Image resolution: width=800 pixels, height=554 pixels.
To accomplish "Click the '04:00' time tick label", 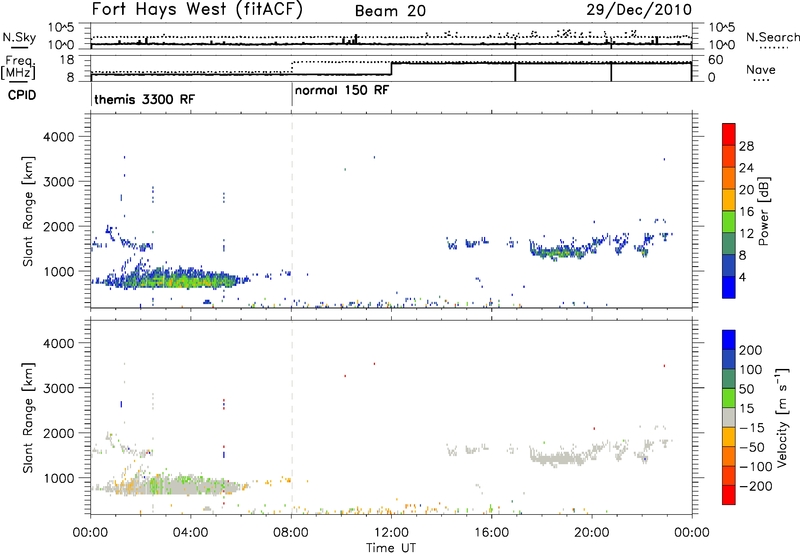I will pyautogui.click(x=190, y=533).
